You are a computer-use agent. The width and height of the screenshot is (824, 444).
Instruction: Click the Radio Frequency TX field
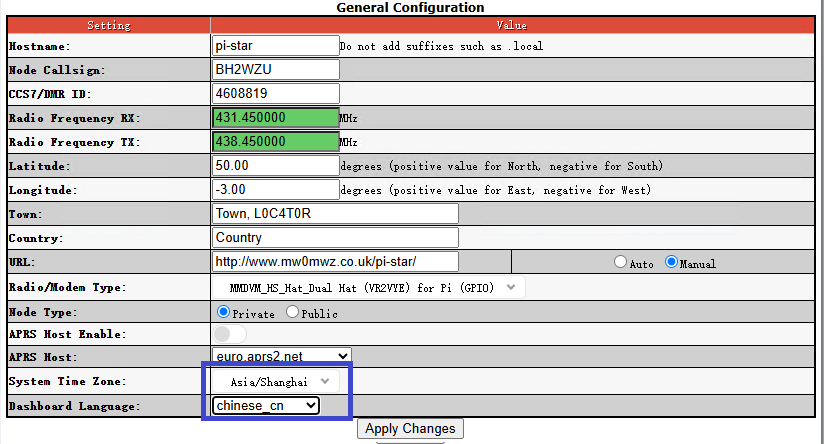point(275,142)
